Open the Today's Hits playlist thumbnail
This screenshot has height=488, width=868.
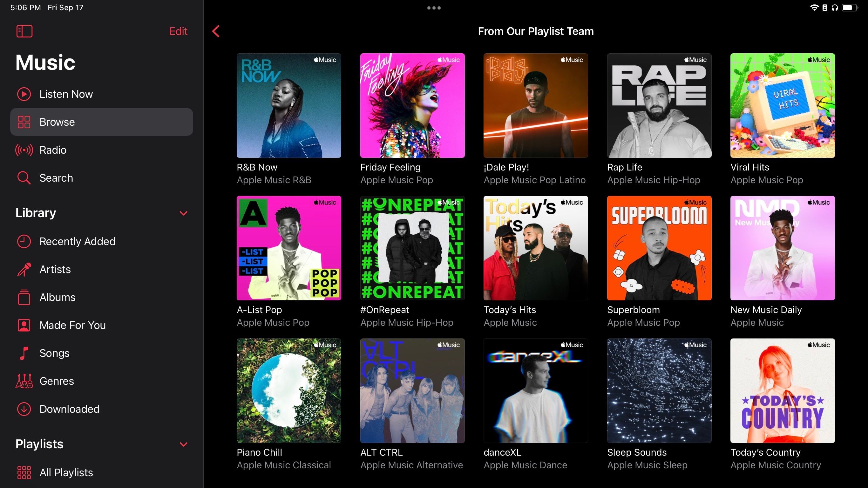tap(535, 248)
